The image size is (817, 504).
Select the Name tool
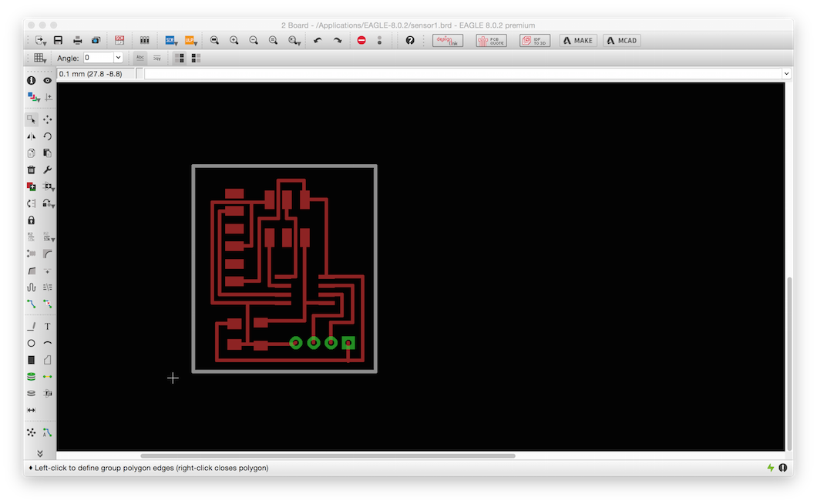pyautogui.click(x=32, y=237)
